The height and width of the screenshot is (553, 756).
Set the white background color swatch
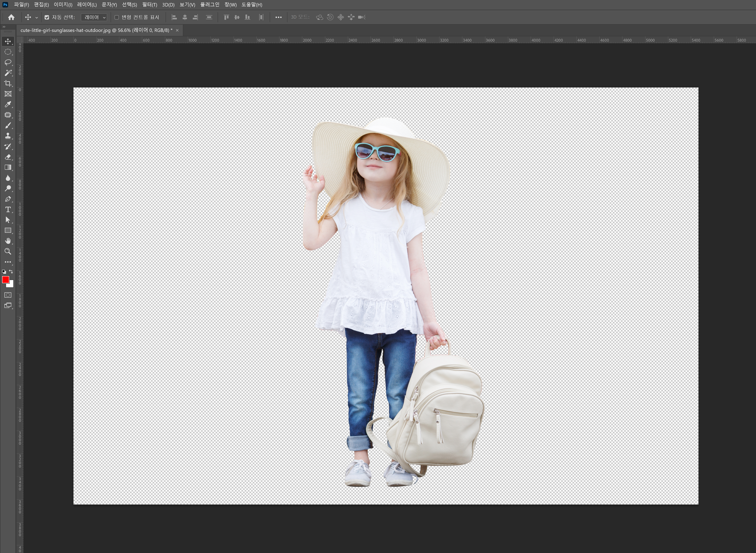[x=11, y=285]
